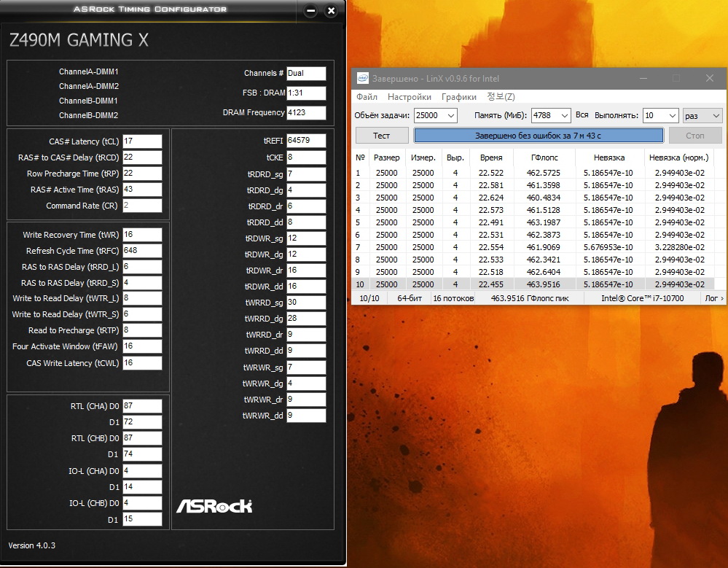Click the RAS# Active Time (tRAS) field
728x568 pixels.
(142, 190)
